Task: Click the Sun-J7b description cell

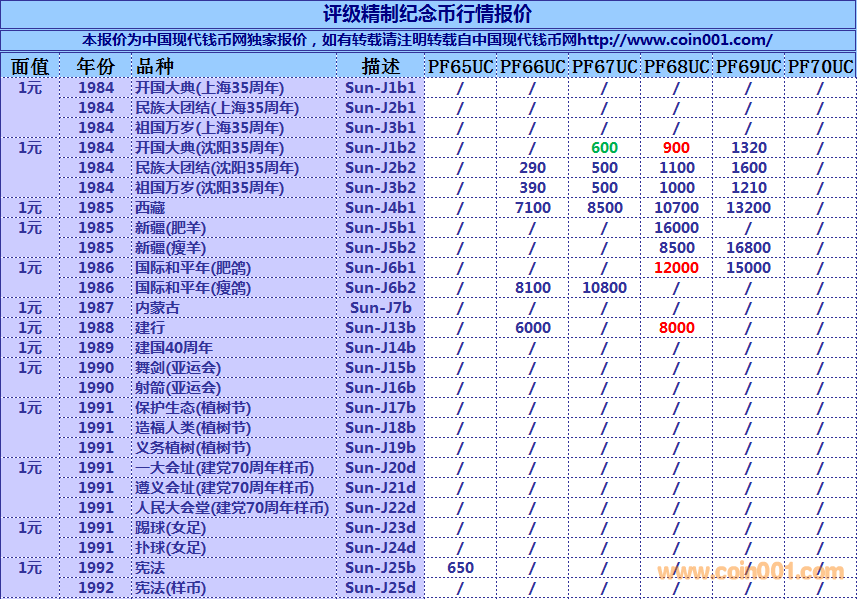Action: click(x=381, y=308)
